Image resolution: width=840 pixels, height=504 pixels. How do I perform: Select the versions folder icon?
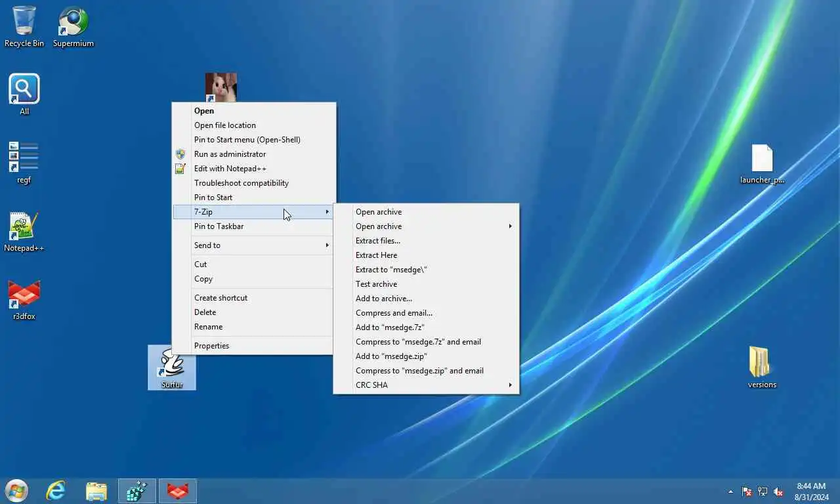click(x=762, y=367)
